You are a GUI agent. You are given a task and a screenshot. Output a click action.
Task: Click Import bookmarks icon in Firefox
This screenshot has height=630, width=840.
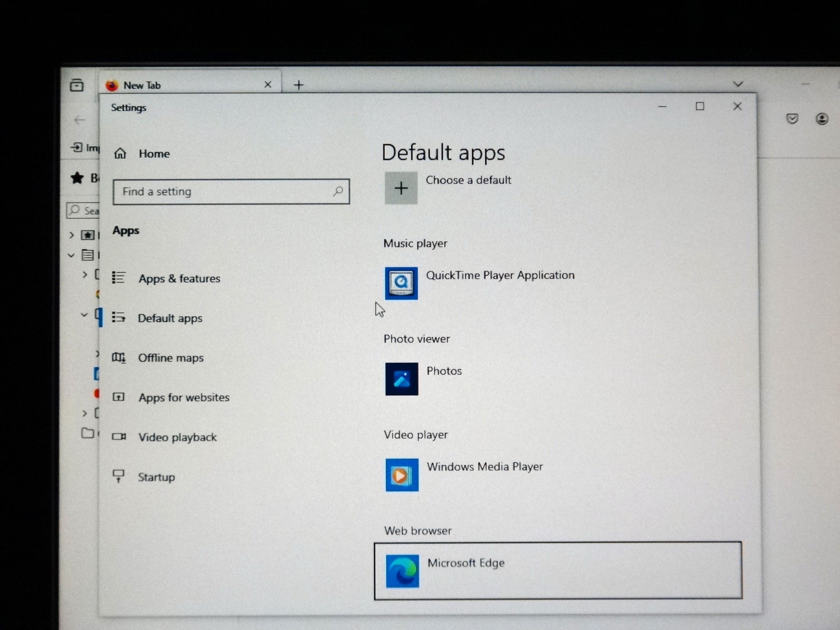[x=77, y=147]
